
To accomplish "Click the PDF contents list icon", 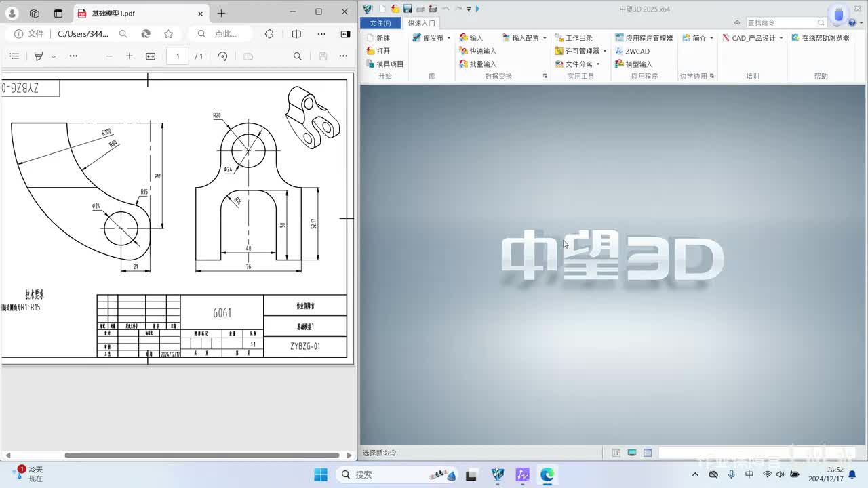I will tap(14, 56).
